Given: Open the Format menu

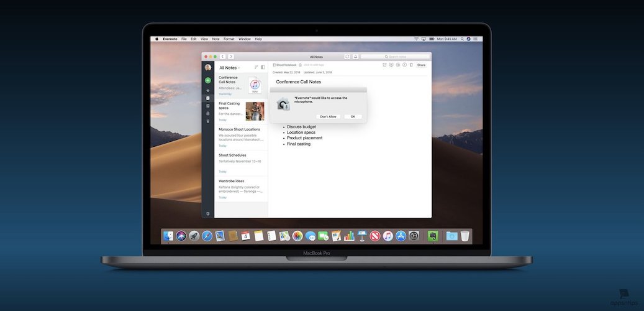Looking at the screenshot, I should pos(229,39).
